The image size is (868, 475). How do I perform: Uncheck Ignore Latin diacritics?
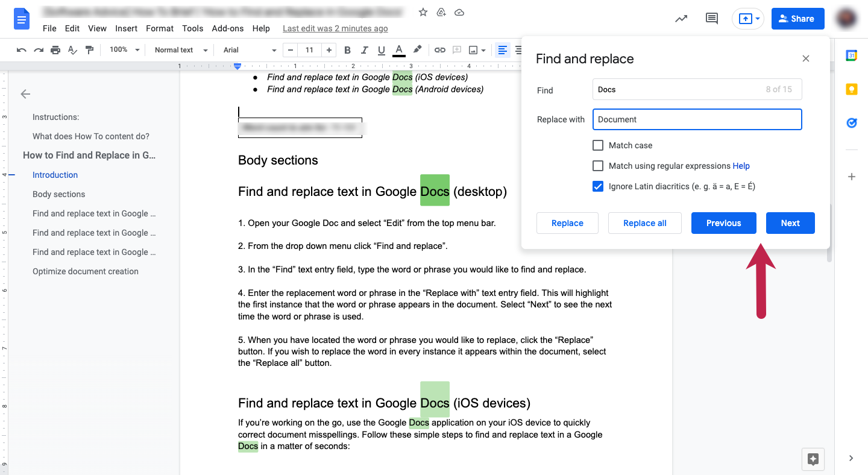click(598, 186)
